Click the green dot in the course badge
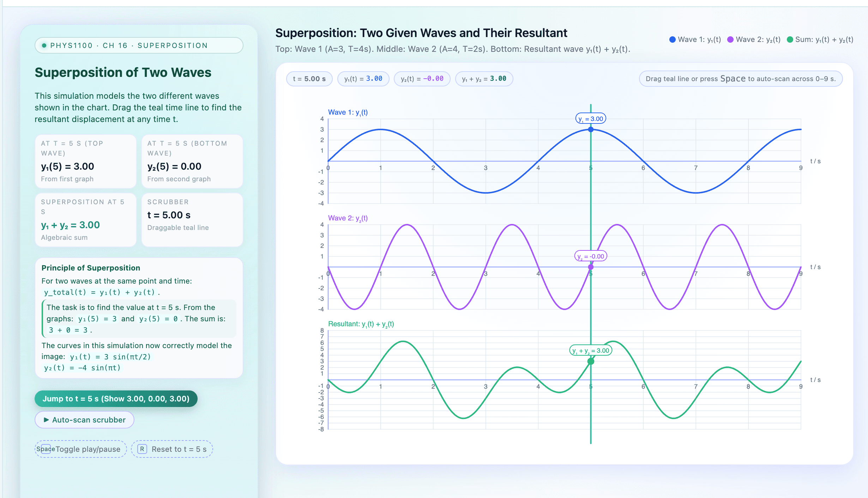868x498 pixels. (44, 45)
